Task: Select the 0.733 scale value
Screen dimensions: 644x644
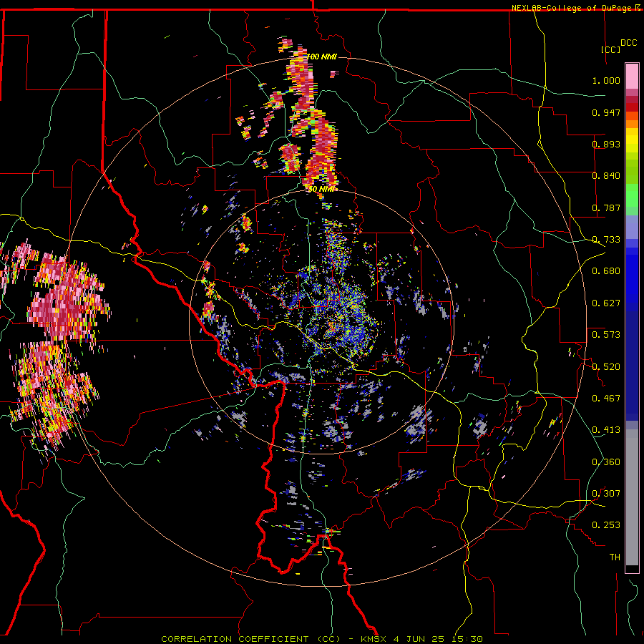Action: (606, 240)
